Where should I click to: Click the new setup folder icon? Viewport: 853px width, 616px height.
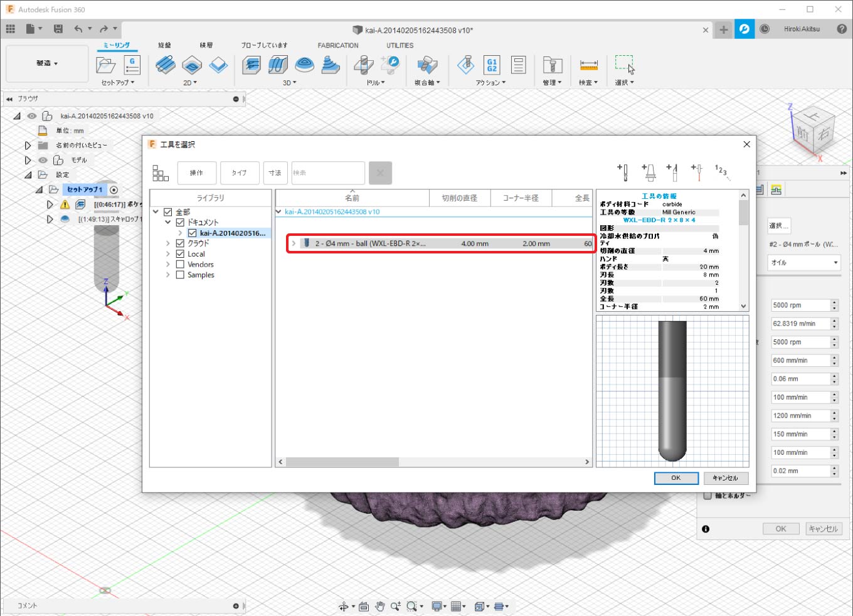click(105, 65)
